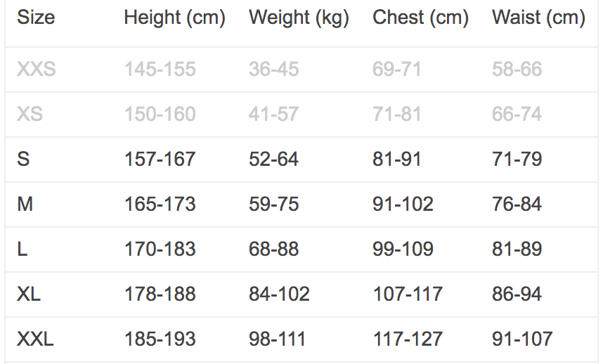Click waist value 76-84 for M
This screenshot has height=364, width=603.
pos(517,204)
